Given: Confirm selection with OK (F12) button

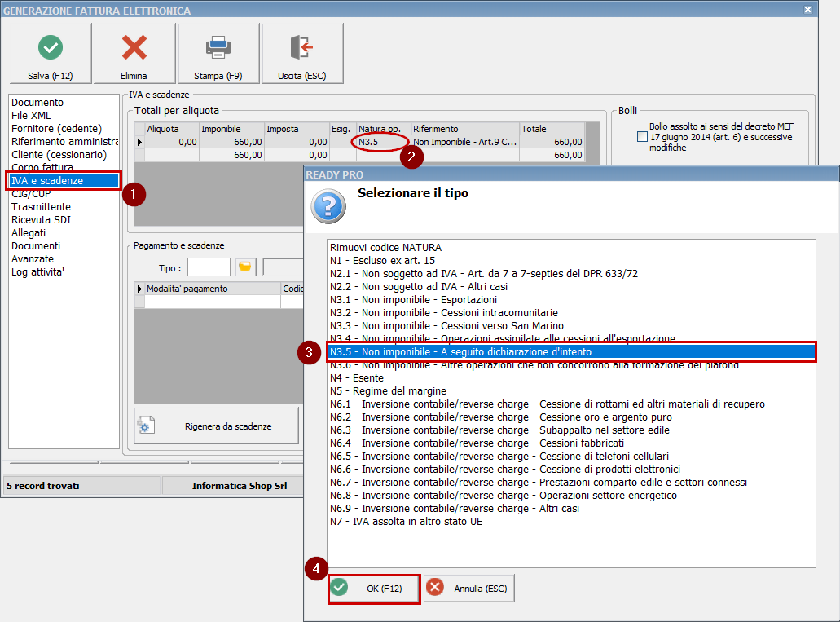Looking at the screenshot, I should click(x=374, y=589).
